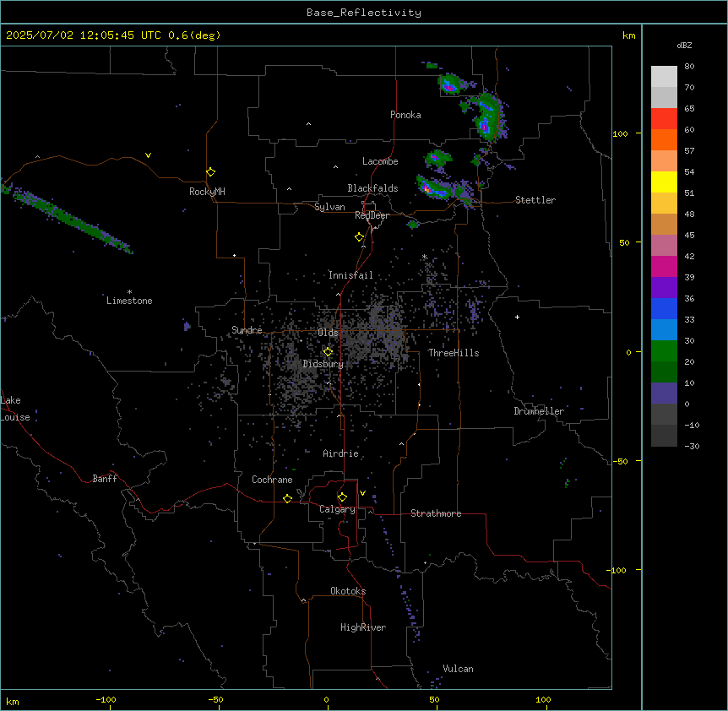Click the Blackfalds city label
The width and height of the screenshot is (728, 711).
372,188
